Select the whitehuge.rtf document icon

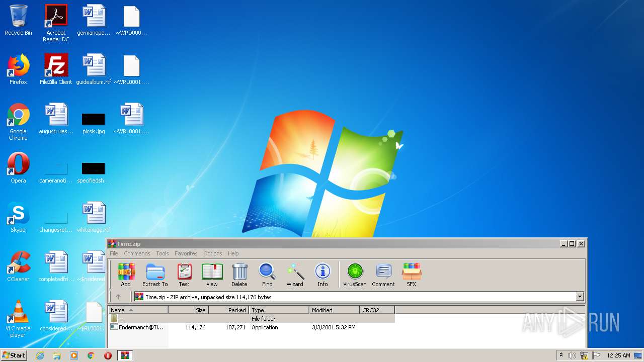(x=94, y=217)
